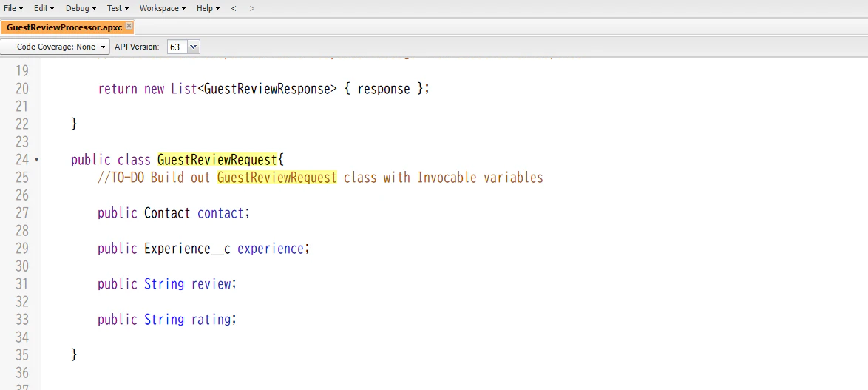Click the 'review' variable name
The width and height of the screenshot is (868, 390).
[211, 283]
